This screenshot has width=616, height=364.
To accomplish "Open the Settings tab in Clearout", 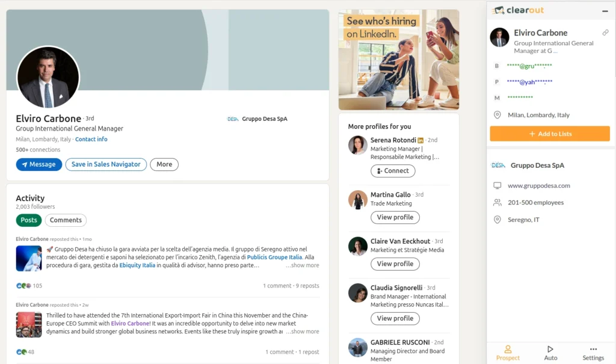I will 593,353.
